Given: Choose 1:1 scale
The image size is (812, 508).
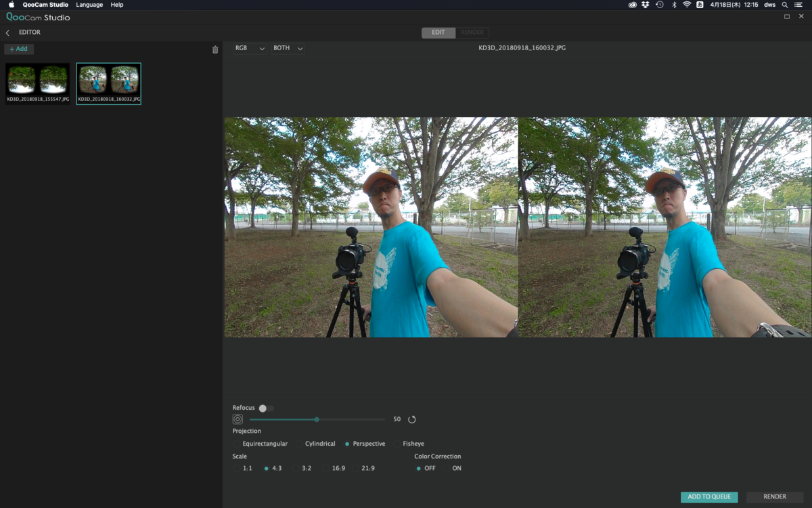Looking at the screenshot, I should [243, 468].
